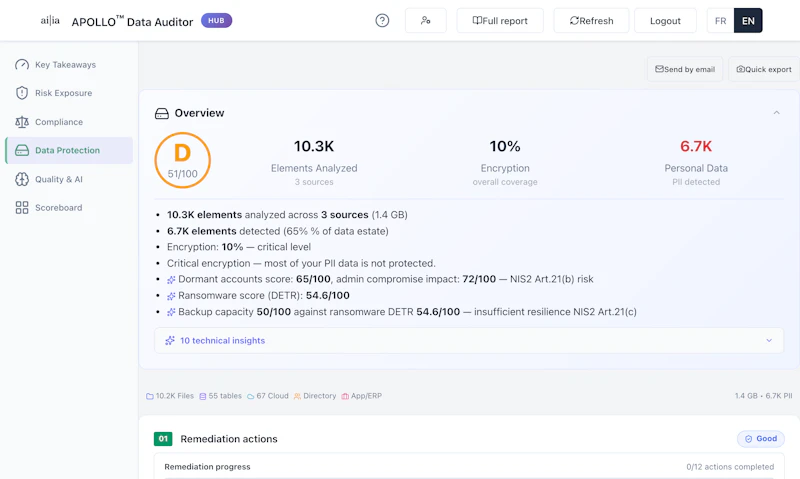This screenshot has width=800, height=479.
Task: Click sparkle icon on Dormant accounts line
Action: [171, 280]
